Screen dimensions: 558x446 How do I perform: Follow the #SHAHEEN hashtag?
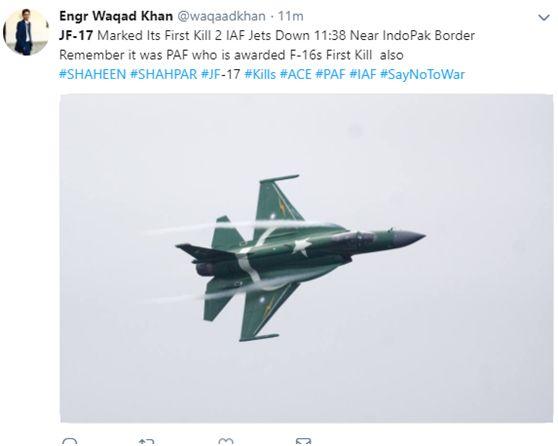(92, 74)
